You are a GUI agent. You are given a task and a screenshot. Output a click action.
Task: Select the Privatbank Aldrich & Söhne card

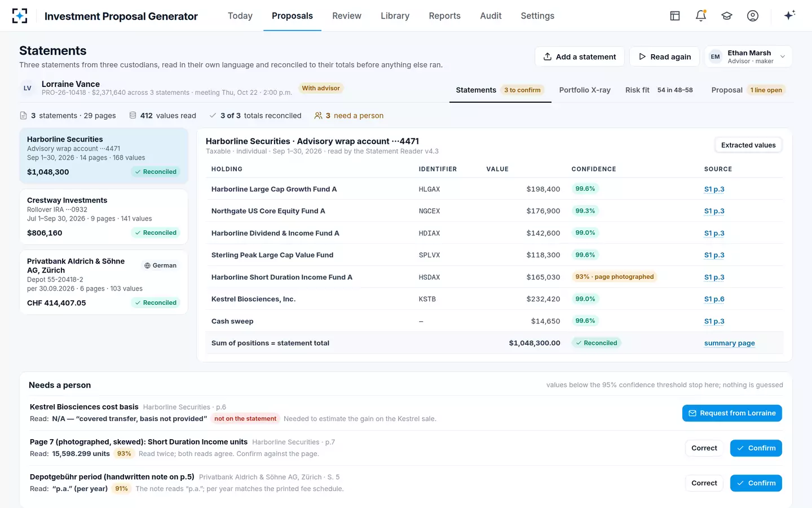104,282
